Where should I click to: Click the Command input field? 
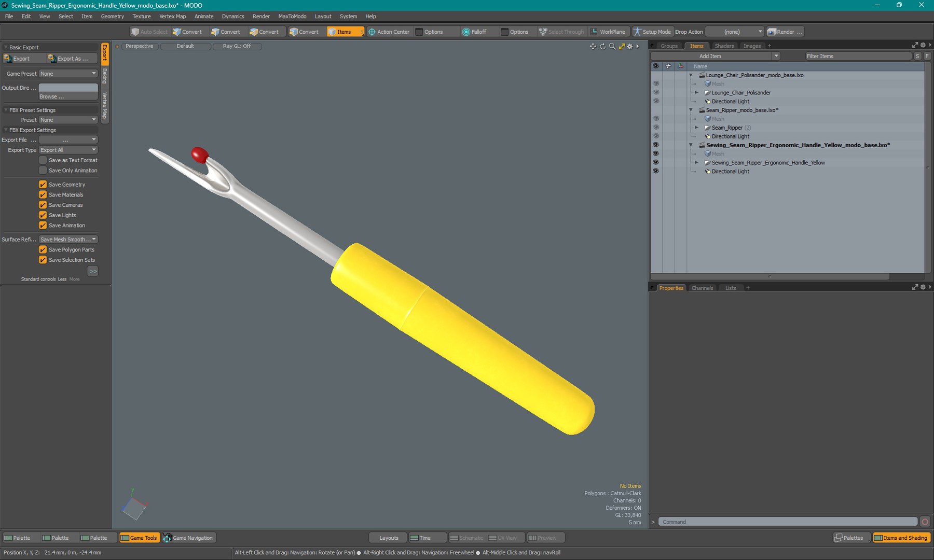point(788,522)
